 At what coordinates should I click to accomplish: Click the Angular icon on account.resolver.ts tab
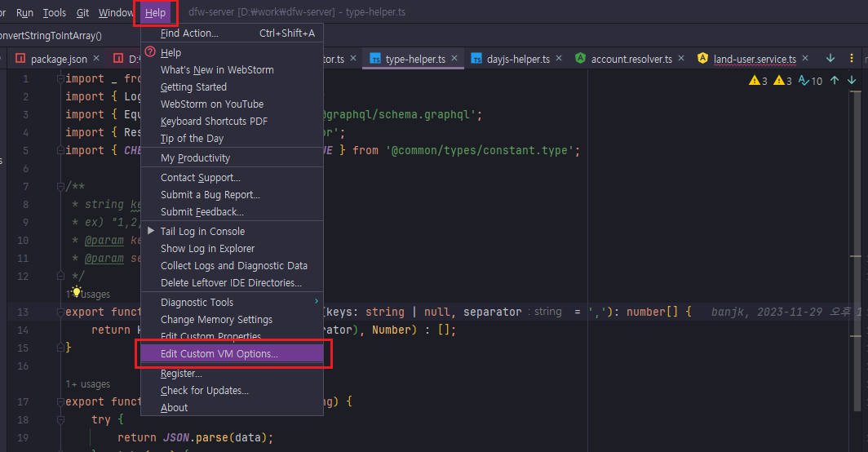580,58
